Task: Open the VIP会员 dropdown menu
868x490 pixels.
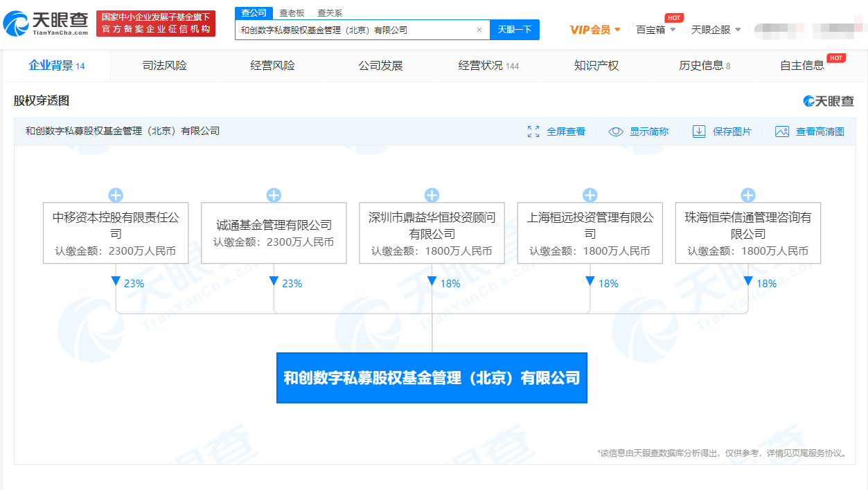Action: click(595, 30)
